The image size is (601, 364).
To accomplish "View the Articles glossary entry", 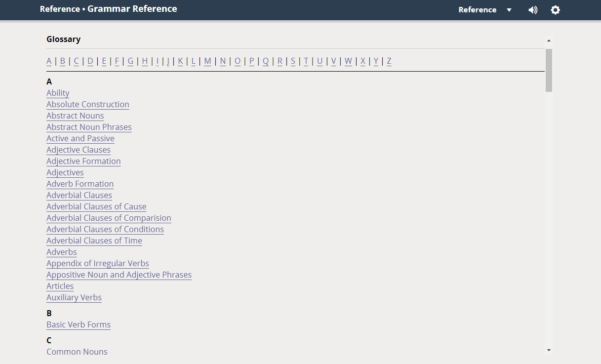I will (60, 286).
